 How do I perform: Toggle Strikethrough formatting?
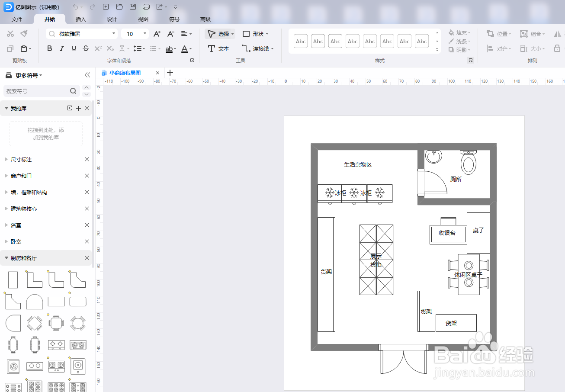click(86, 48)
